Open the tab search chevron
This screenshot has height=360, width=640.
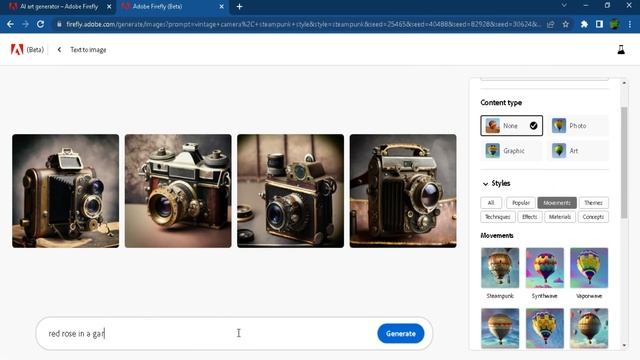click(x=564, y=5)
